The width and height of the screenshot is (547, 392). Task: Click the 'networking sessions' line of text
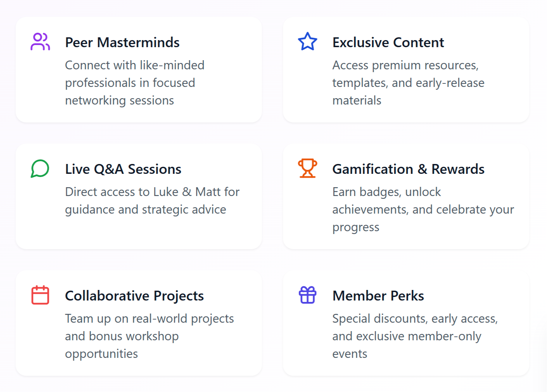pyautogui.click(x=119, y=101)
